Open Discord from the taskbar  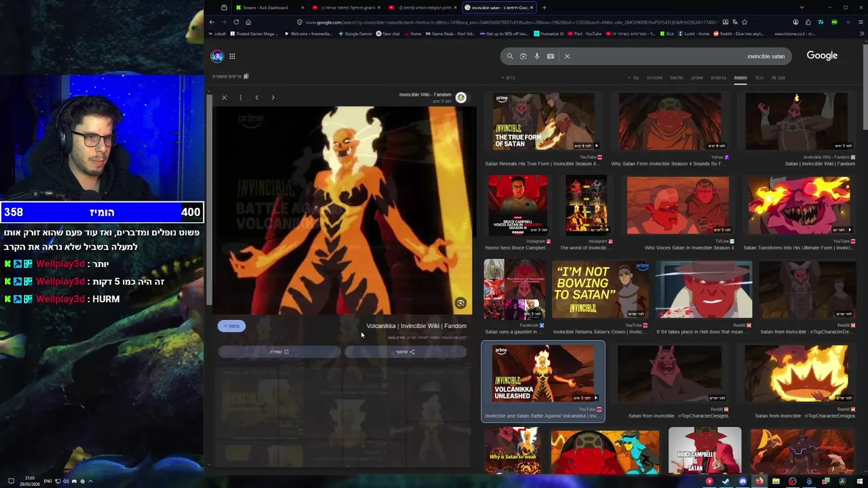pyautogui.click(x=743, y=481)
